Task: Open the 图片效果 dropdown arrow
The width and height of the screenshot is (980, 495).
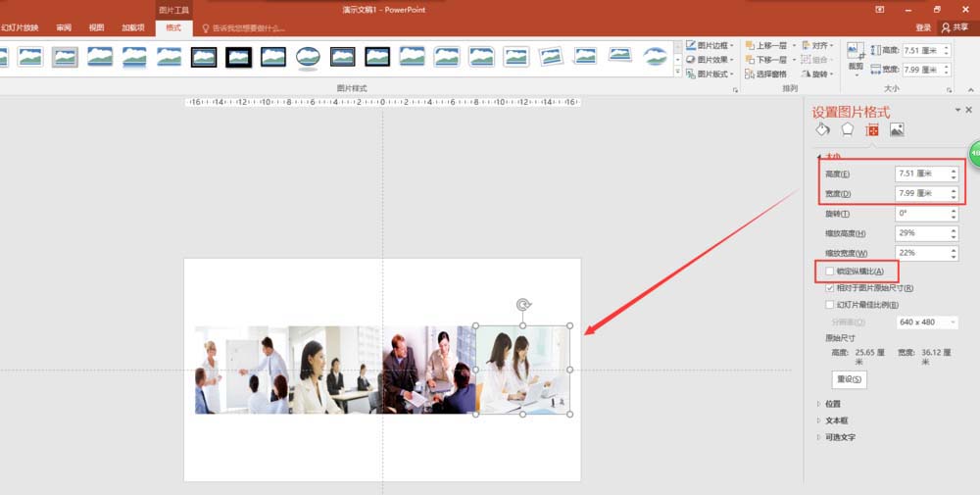Action: pyautogui.click(x=732, y=60)
